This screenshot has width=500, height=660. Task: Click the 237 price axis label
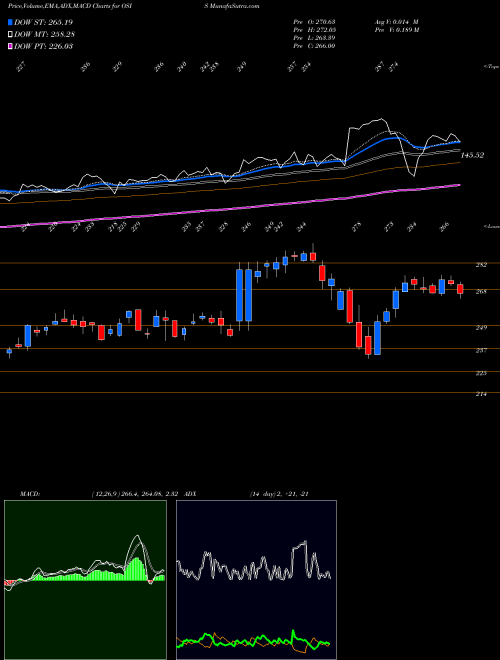481,350
